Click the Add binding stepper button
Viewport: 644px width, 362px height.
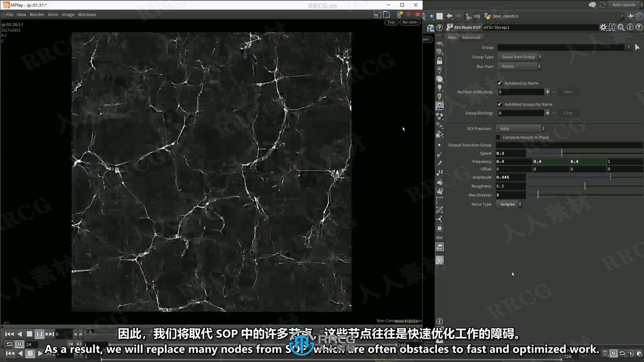(547, 92)
